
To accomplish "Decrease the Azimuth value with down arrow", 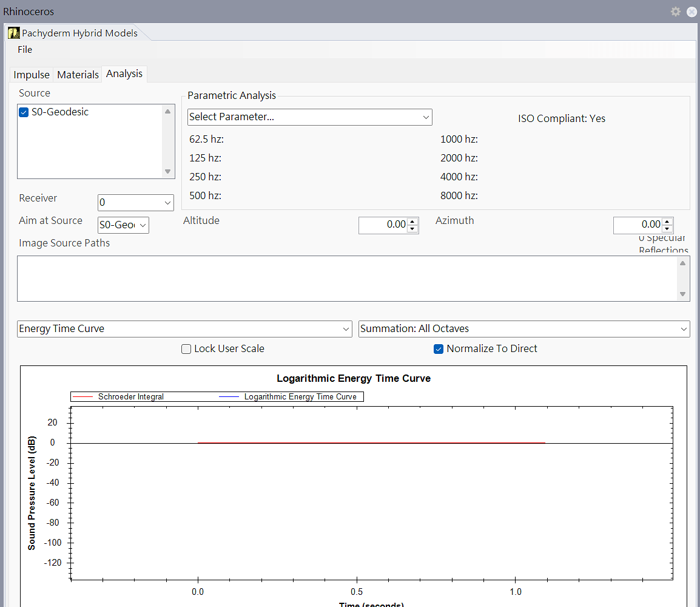I will tap(667, 229).
